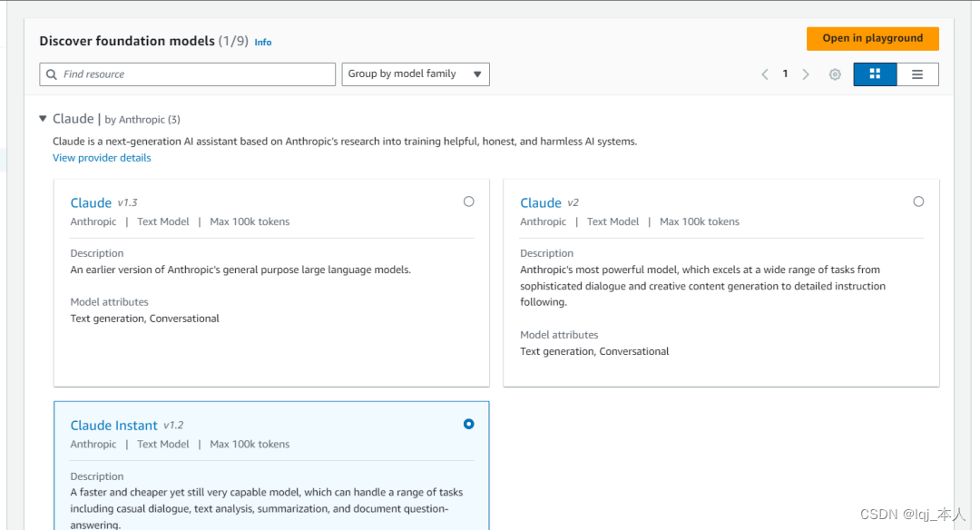Click 'Text Model' in Claude v1.3 card
This screenshot has width=980, height=530.
click(x=163, y=221)
